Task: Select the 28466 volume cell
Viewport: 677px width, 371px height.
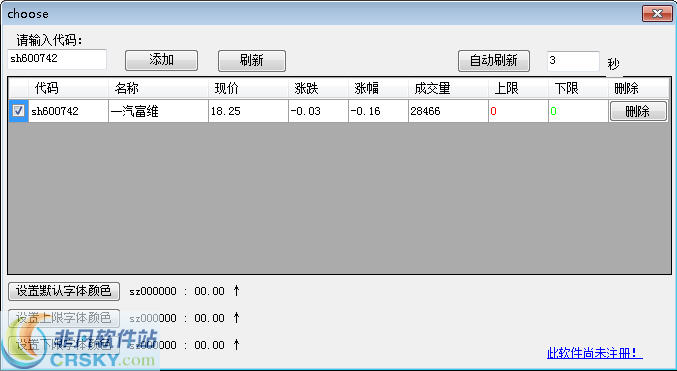Action: coord(448,111)
